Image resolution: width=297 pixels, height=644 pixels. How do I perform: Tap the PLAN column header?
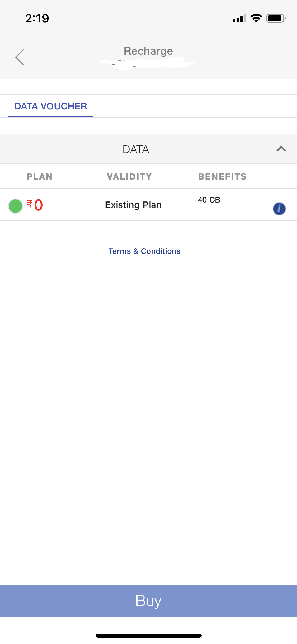point(40,177)
